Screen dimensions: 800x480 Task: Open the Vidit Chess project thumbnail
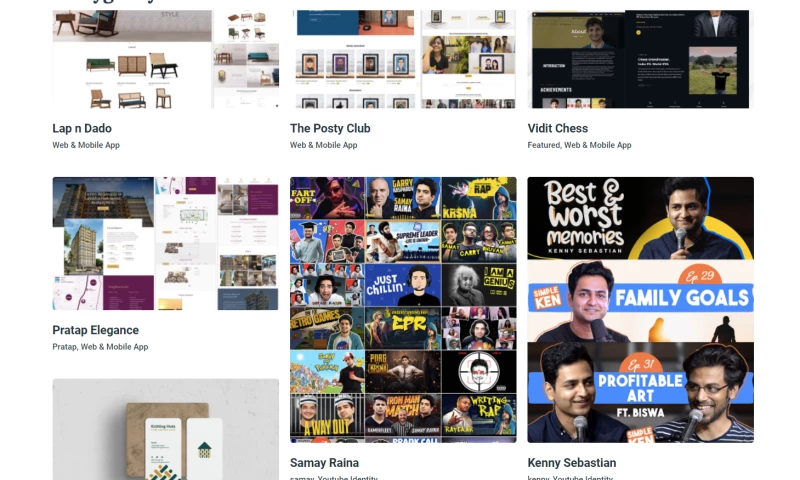[x=640, y=60]
